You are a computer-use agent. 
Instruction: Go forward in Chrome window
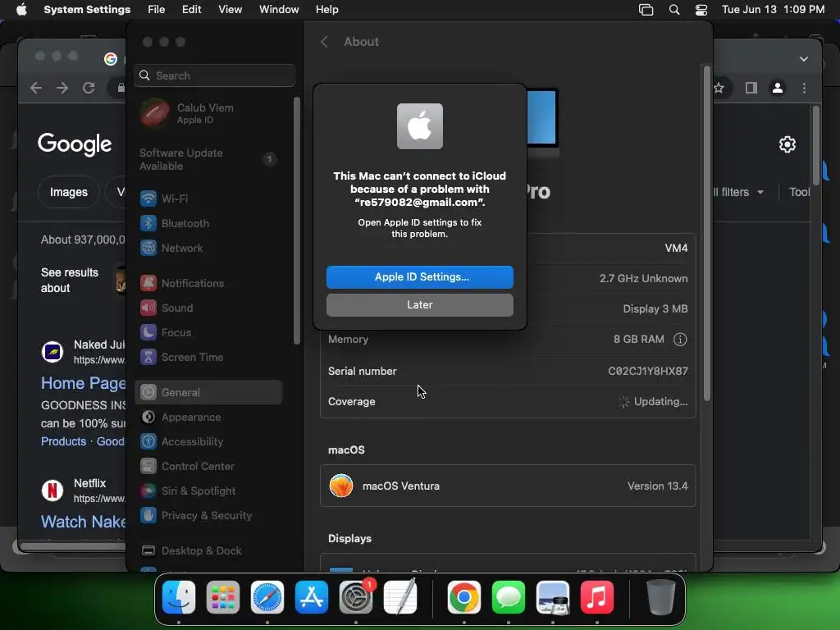tap(62, 88)
